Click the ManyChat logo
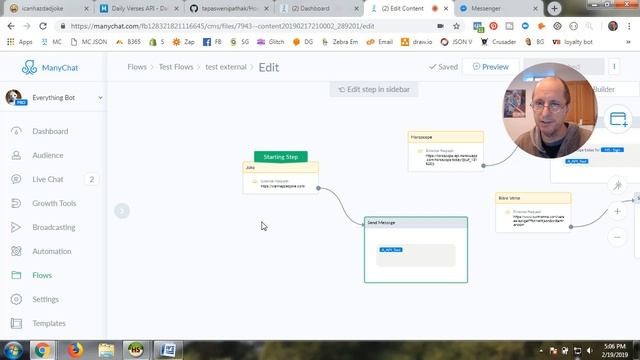The image size is (640, 360). (x=50, y=67)
